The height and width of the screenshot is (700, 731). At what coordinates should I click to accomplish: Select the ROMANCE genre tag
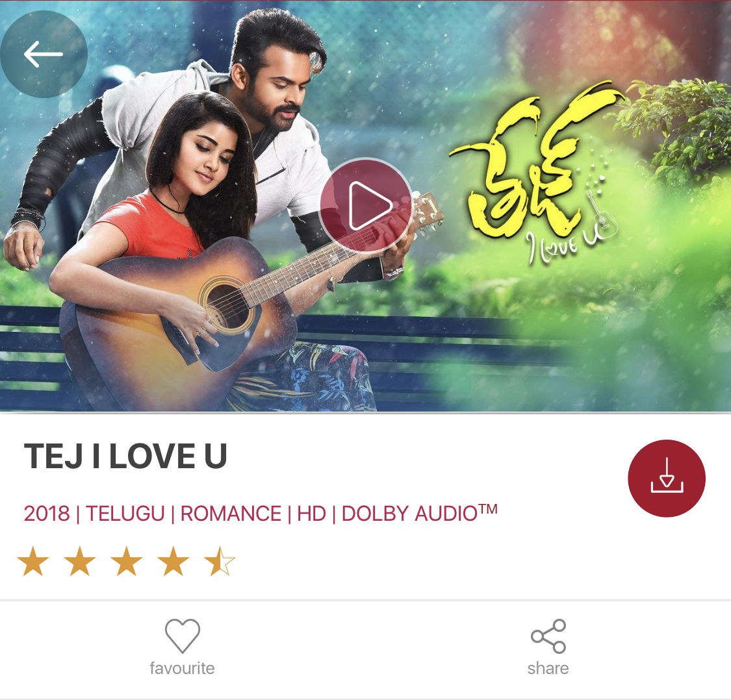click(231, 514)
